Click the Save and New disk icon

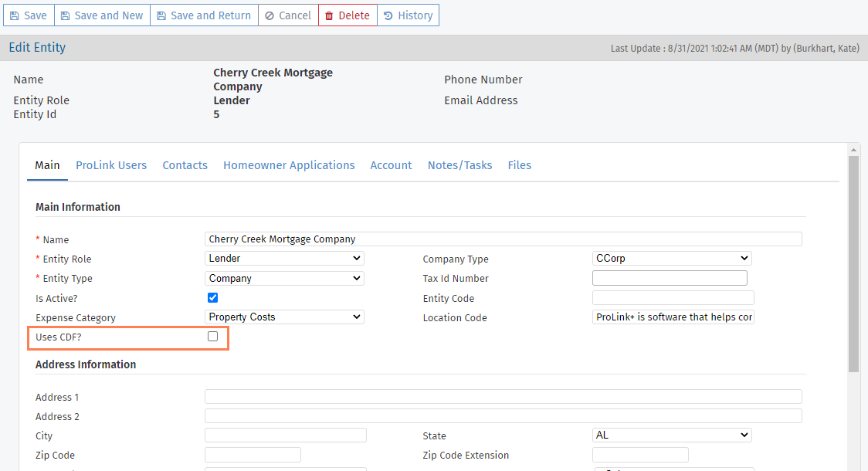[x=66, y=16]
